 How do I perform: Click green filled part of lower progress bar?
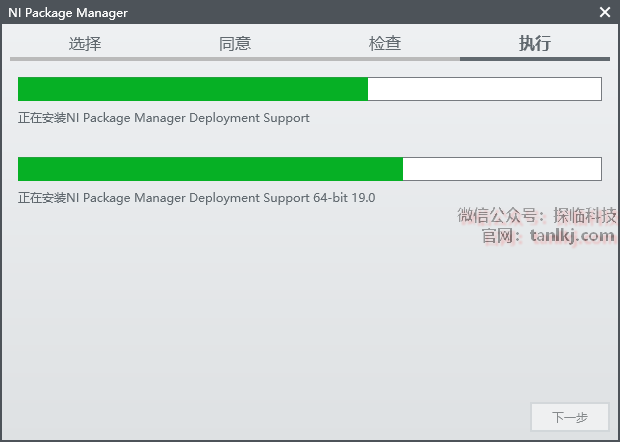pos(210,169)
